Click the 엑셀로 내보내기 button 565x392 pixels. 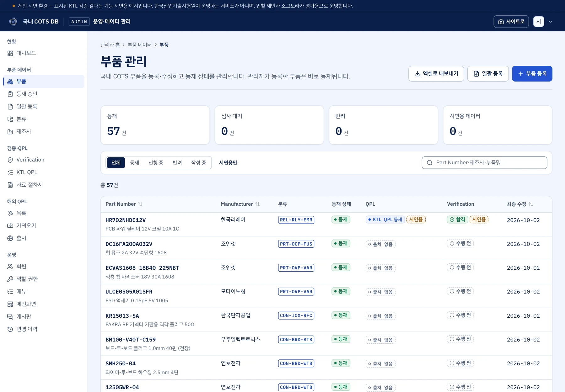[x=436, y=74]
